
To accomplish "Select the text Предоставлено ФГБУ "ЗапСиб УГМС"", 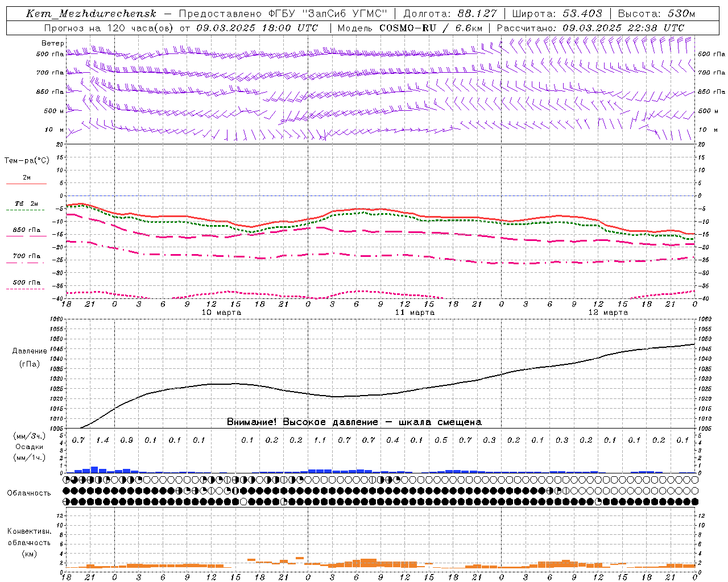I will point(283,14).
